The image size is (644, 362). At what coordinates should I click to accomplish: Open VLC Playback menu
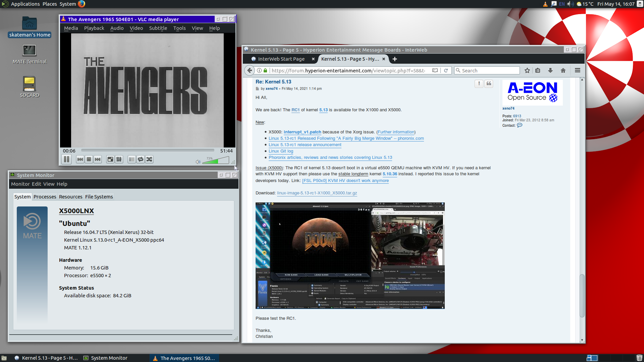(94, 28)
